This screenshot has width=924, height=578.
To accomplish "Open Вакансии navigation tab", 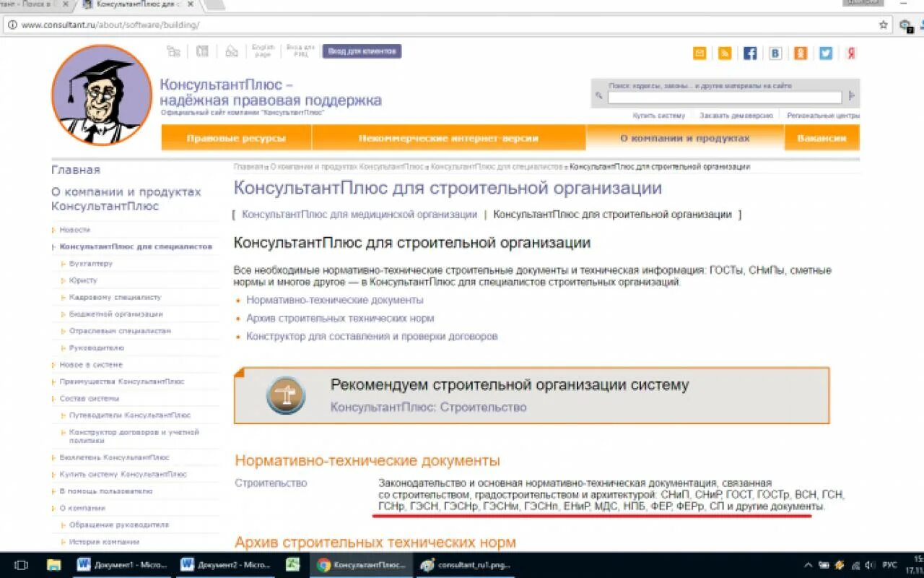I will [x=821, y=138].
